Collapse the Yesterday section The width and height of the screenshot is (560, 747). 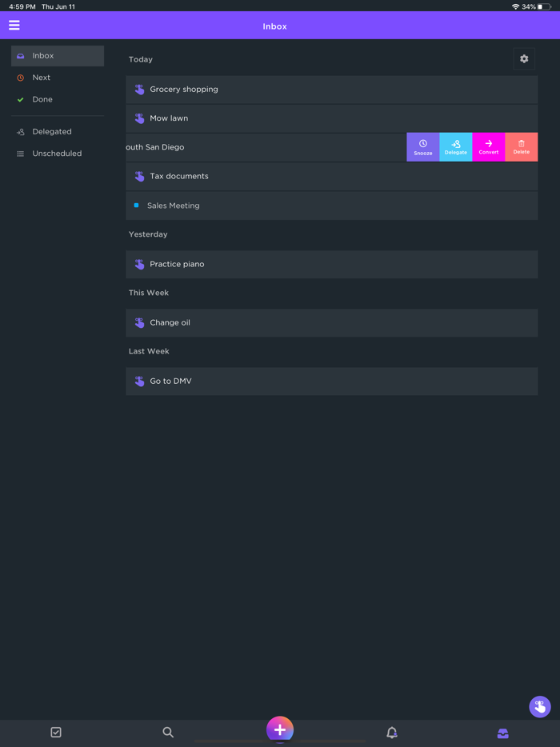(148, 234)
